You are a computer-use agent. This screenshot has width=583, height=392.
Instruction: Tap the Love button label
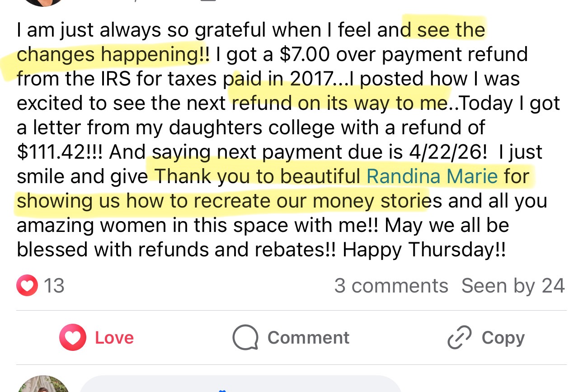pyautogui.click(x=114, y=338)
